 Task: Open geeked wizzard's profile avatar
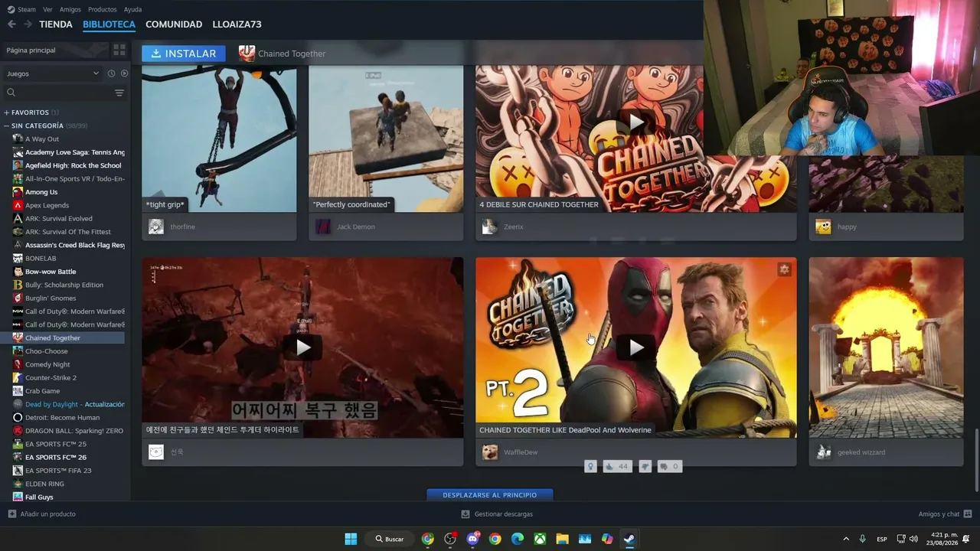click(x=824, y=452)
